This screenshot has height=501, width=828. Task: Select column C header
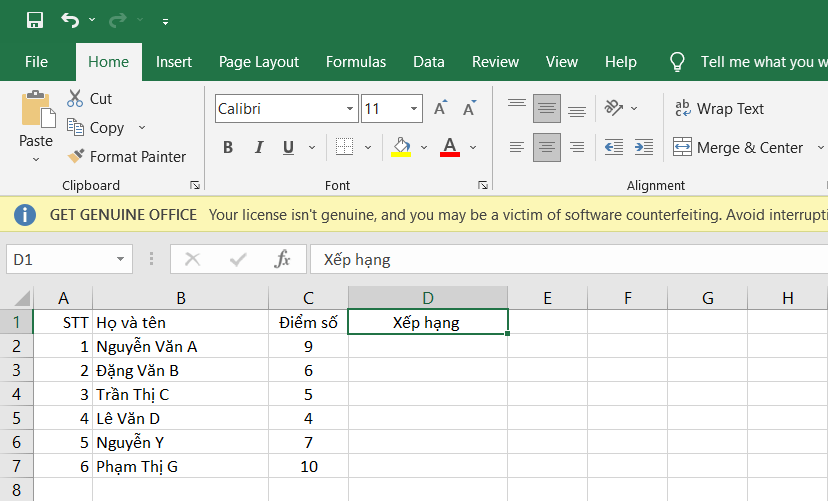[308, 298]
